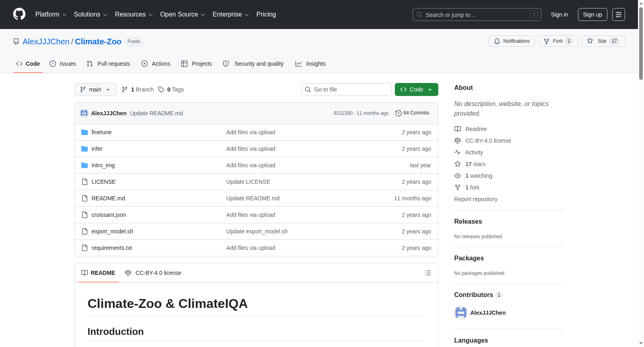Viewport: 644px width, 347px height.
Task: Open the main branch selector dropdown
Action: click(x=95, y=89)
